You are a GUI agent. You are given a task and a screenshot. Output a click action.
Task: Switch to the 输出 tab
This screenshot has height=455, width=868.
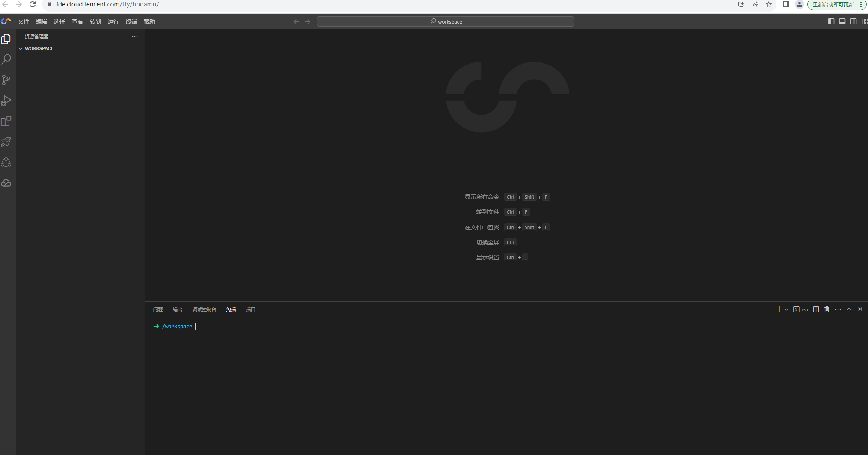(178, 309)
